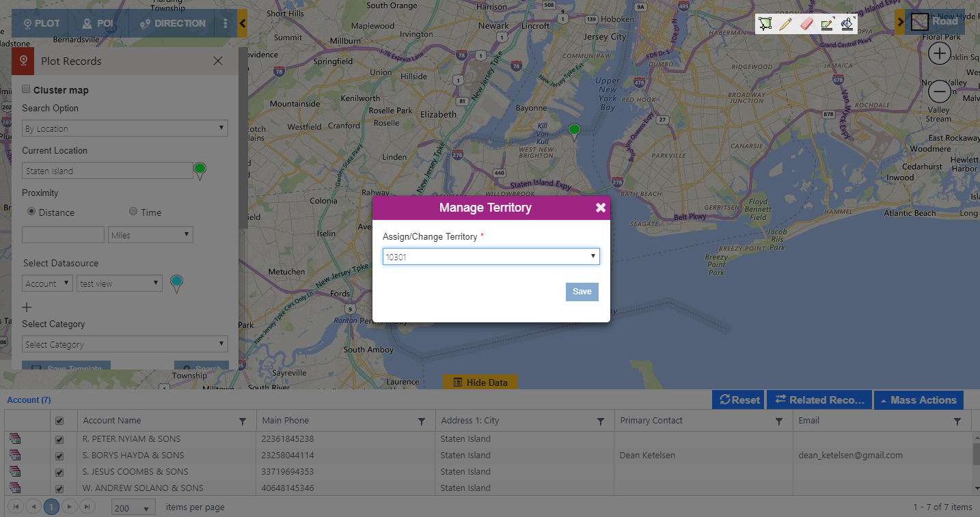This screenshot has height=517, width=980.
Task: Switch to the DIRECTION tab
Action: coord(172,23)
